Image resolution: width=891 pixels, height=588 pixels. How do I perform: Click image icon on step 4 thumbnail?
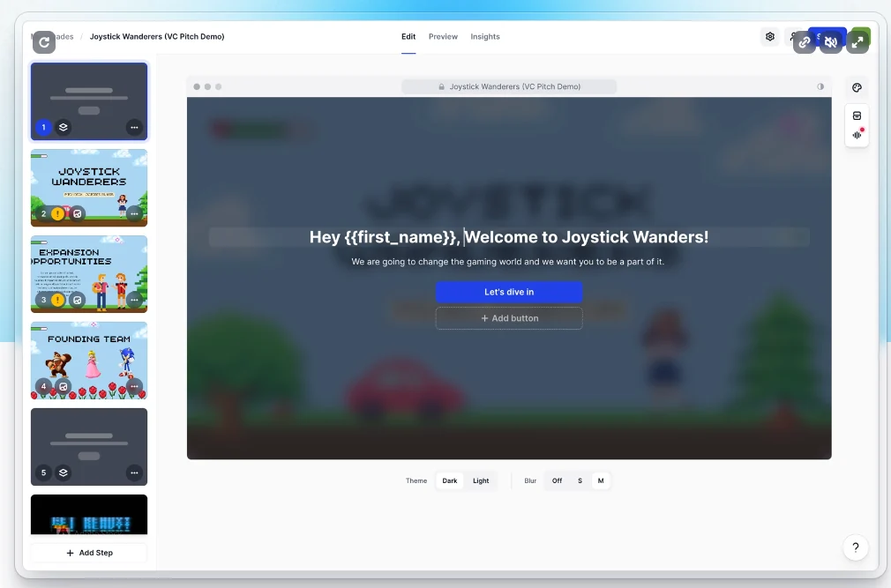[x=63, y=386]
